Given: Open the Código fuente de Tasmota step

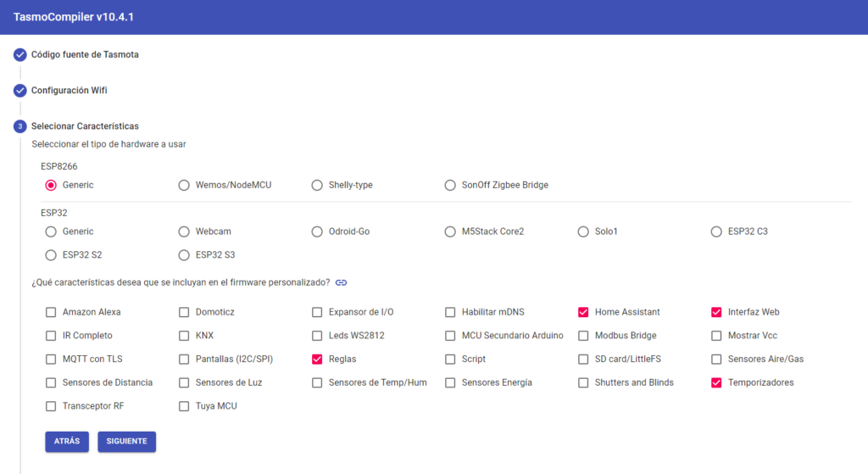Looking at the screenshot, I should 85,55.
